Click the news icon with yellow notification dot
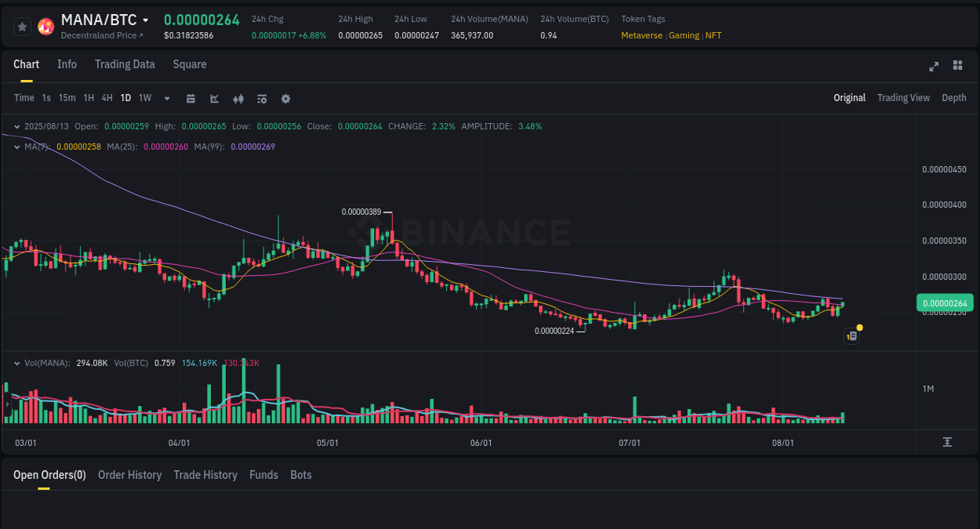This screenshot has height=529, width=980. (852, 335)
